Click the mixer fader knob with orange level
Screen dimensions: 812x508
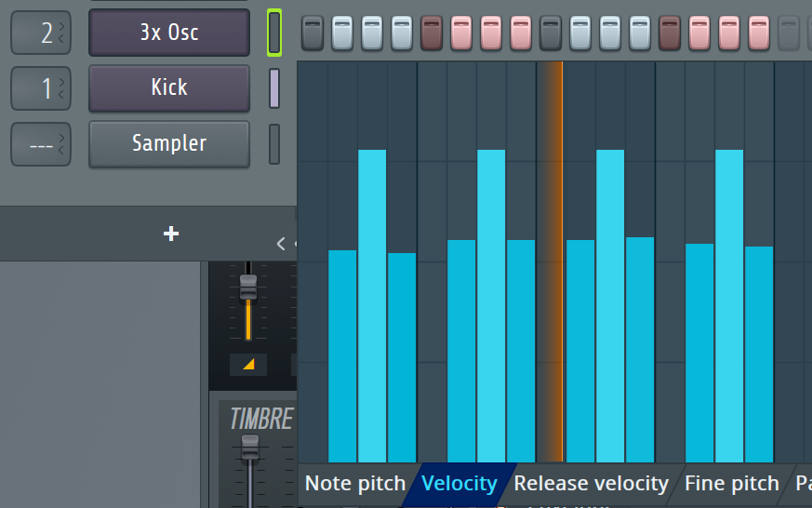[248, 287]
